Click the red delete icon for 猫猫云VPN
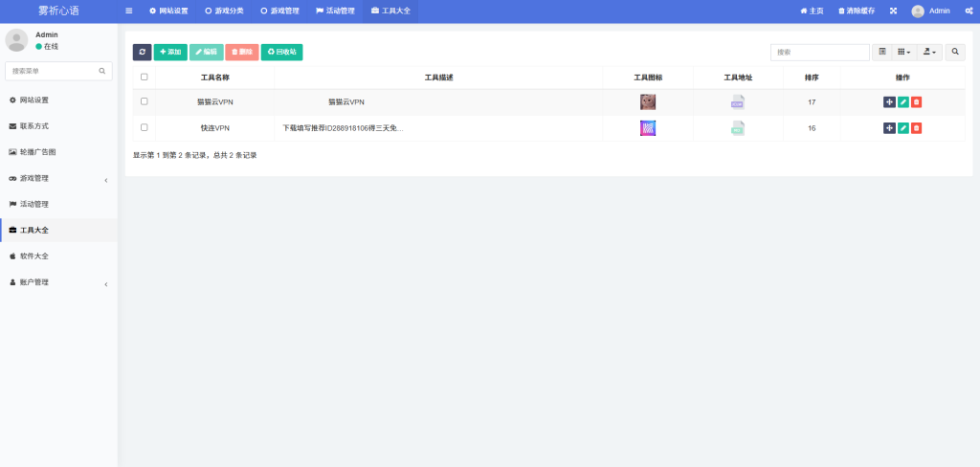 coord(916,101)
